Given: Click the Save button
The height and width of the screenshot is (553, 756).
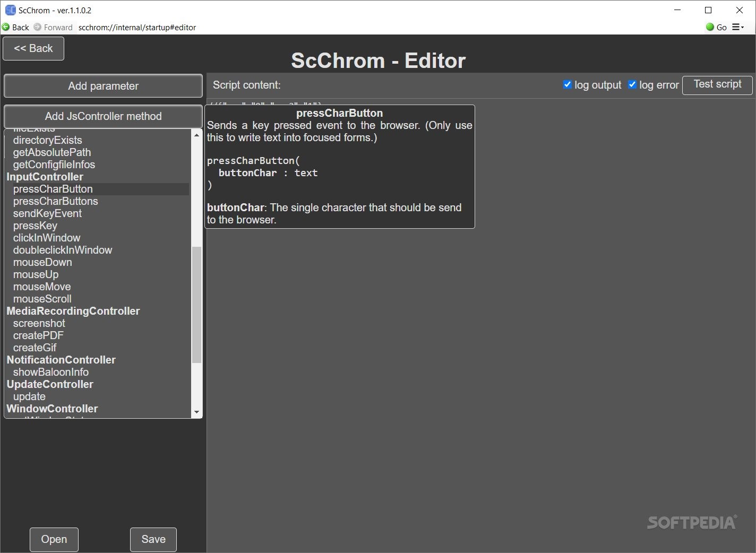Looking at the screenshot, I should pyautogui.click(x=153, y=539).
